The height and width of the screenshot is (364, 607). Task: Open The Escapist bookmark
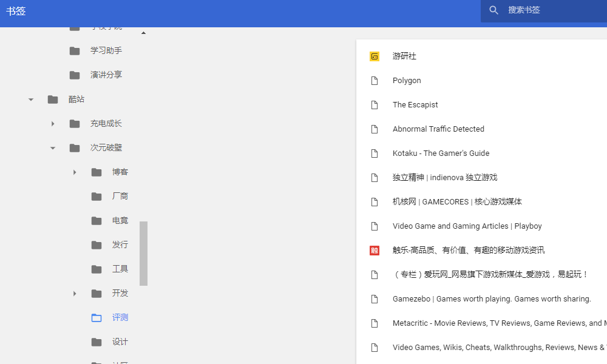pos(415,105)
